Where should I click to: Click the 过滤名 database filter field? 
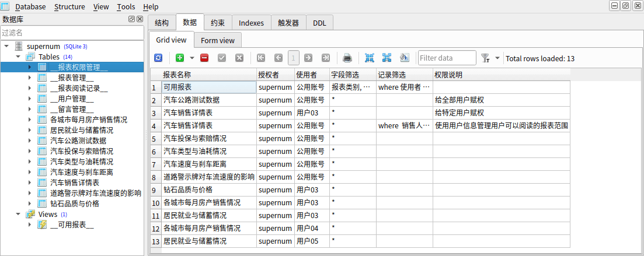(x=72, y=33)
